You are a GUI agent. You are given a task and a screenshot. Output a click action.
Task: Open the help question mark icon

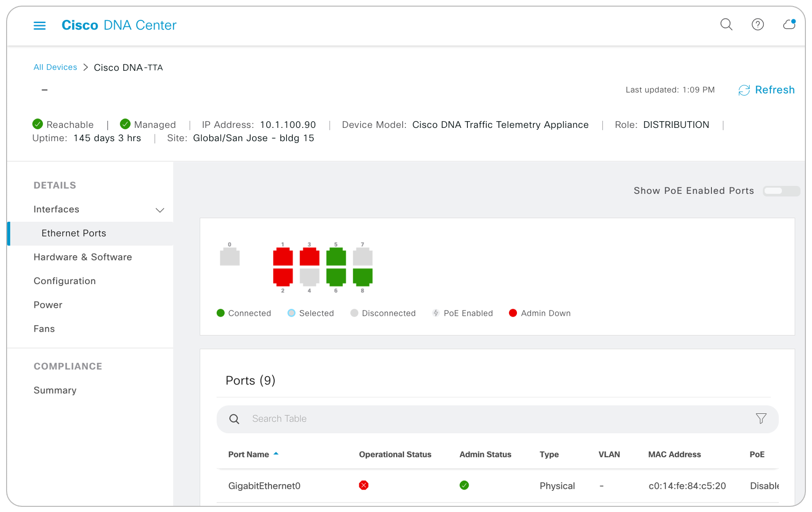pos(757,25)
